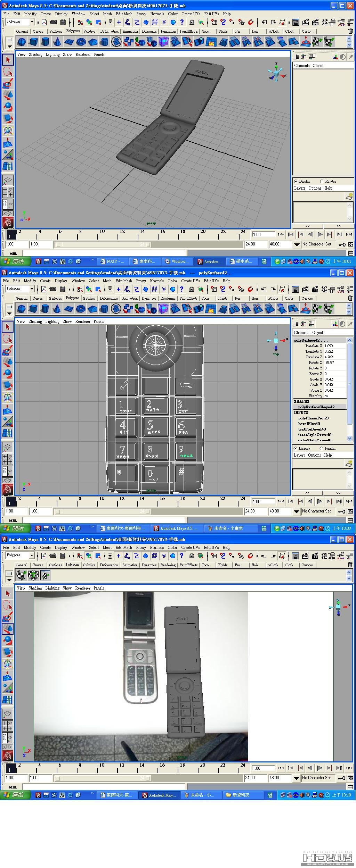Open the Channels menu in the polySurface42 window
The width and height of the screenshot is (356, 868).
click(301, 333)
